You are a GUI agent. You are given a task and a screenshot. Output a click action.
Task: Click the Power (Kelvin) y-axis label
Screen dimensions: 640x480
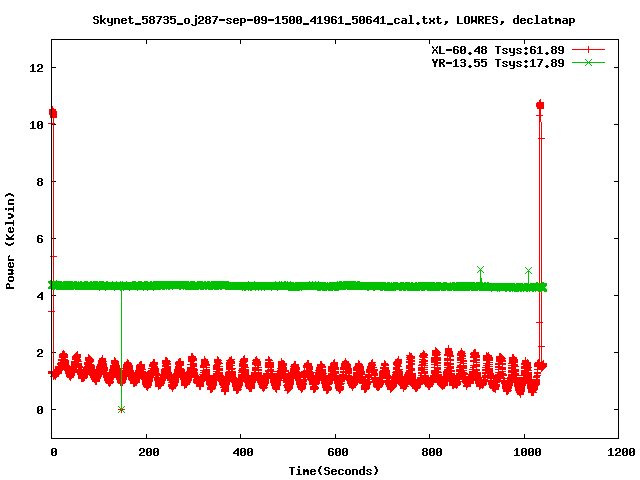(10, 241)
